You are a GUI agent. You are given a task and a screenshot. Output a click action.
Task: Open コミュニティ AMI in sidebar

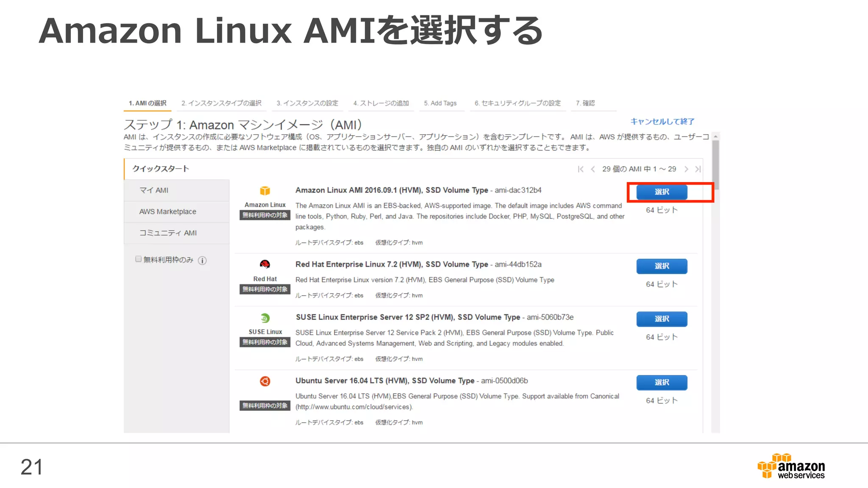pyautogui.click(x=177, y=233)
